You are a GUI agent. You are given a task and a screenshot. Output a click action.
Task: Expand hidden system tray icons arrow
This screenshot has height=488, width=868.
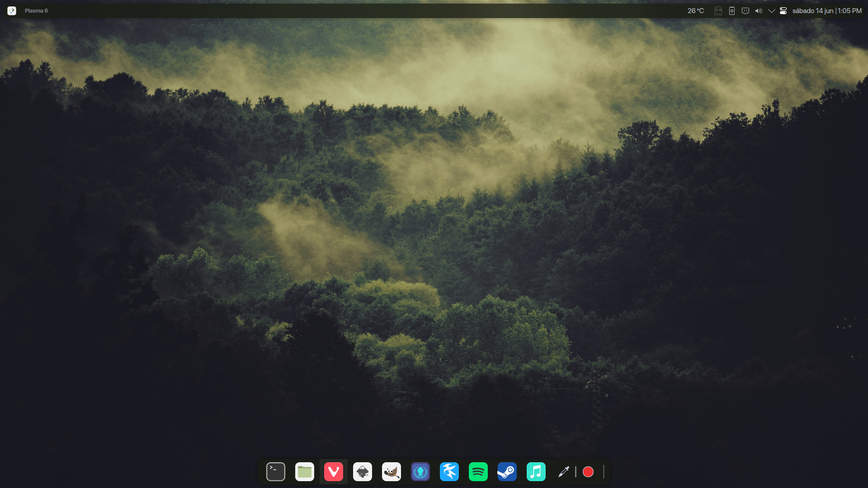click(772, 11)
